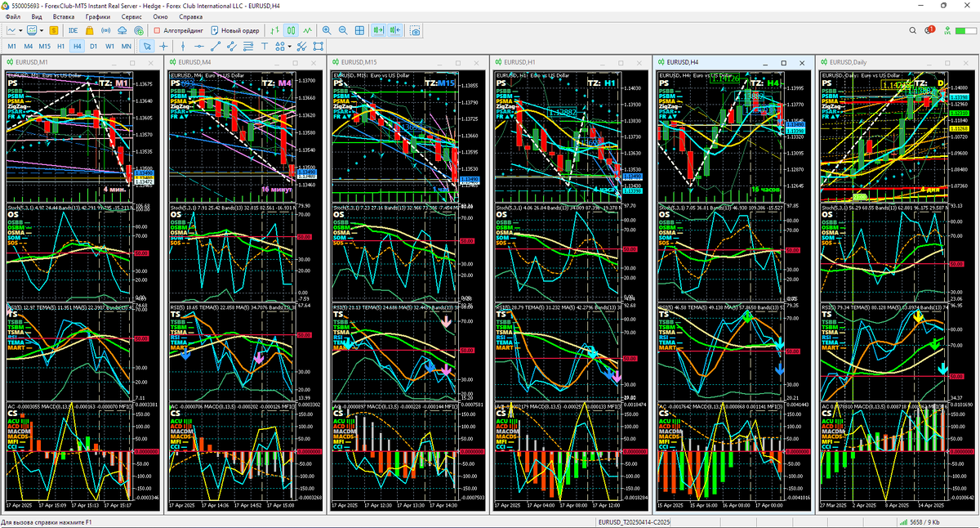Select the horizontal line drawing tool
This screenshot has width=980, height=528.
coord(198,47)
